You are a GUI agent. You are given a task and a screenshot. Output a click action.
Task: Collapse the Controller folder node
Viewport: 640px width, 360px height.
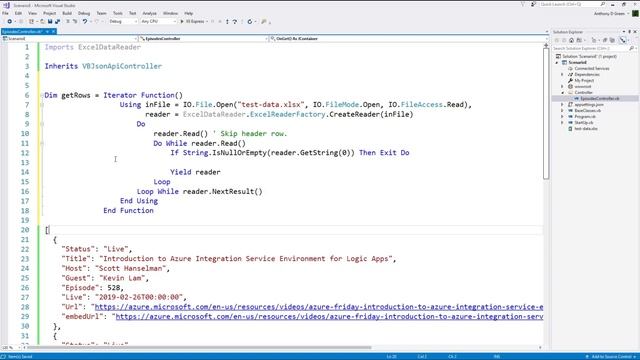point(562,93)
